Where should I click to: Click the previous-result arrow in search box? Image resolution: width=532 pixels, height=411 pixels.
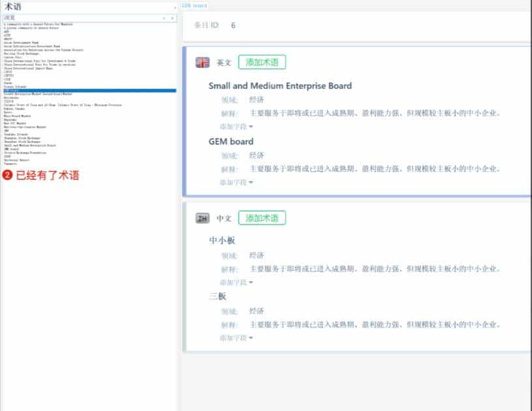tap(164, 18)
